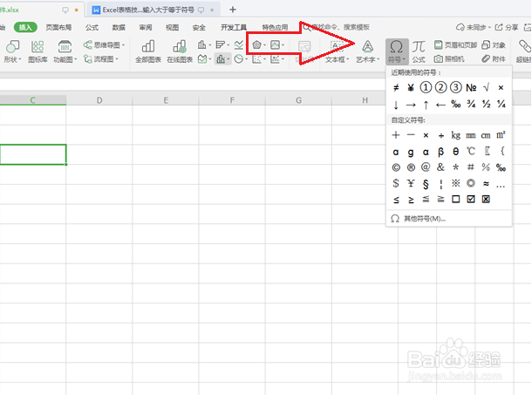Open the 页面布局 ribbon tab
This screenshot has width=532, height=395.
click(58, 28)
